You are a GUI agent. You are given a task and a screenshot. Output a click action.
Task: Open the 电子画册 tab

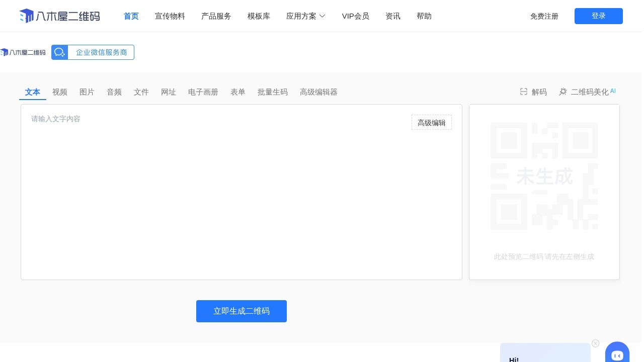click(x=203, y=92)
